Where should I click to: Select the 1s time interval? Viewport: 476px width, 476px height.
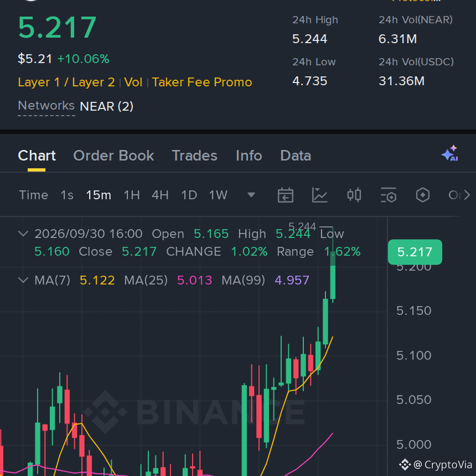pyautogui.click(x=67, y=195)
